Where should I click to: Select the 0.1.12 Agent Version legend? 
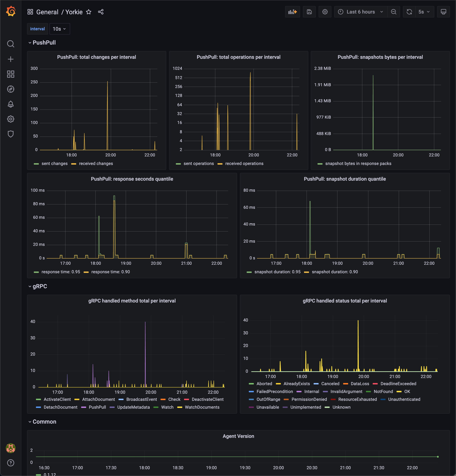(49, 474)
